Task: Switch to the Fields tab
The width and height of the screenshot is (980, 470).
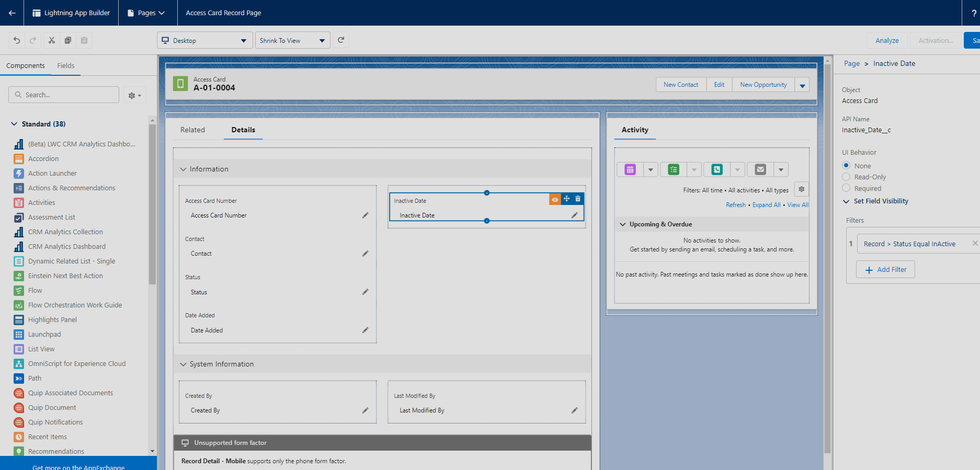Action: pyautogui.click(x=66, y=65)
